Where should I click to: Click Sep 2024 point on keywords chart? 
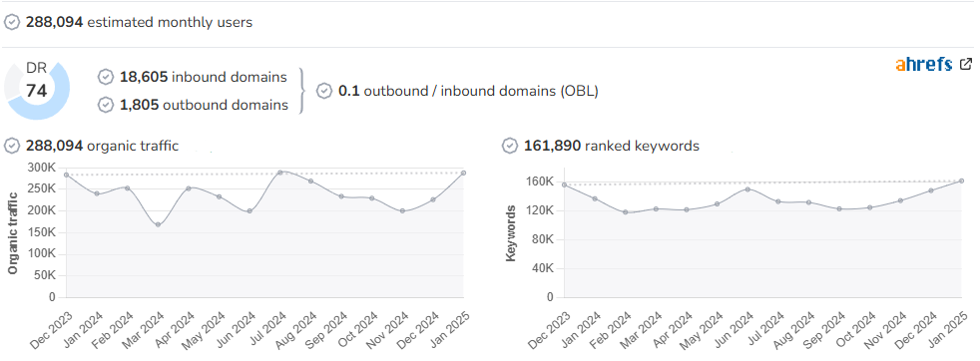(839, 209)
